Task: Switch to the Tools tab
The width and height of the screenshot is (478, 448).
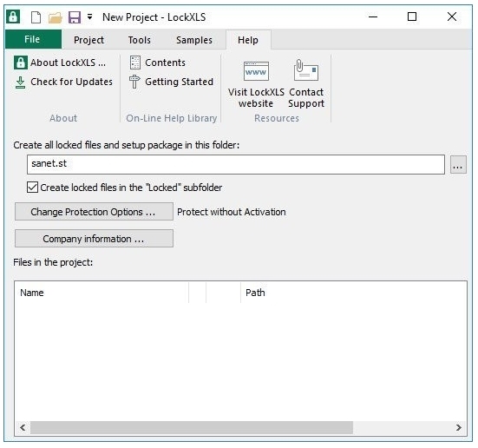Action: click(x=140, y=40)
